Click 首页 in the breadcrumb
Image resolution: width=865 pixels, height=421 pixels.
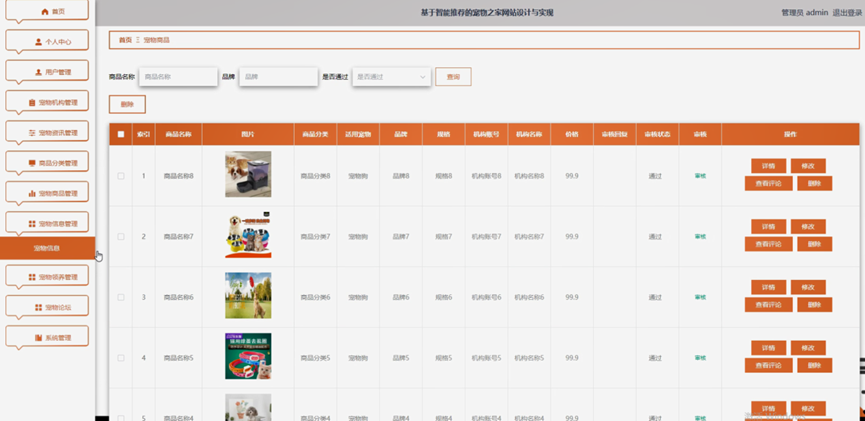(x=125, y=40)
